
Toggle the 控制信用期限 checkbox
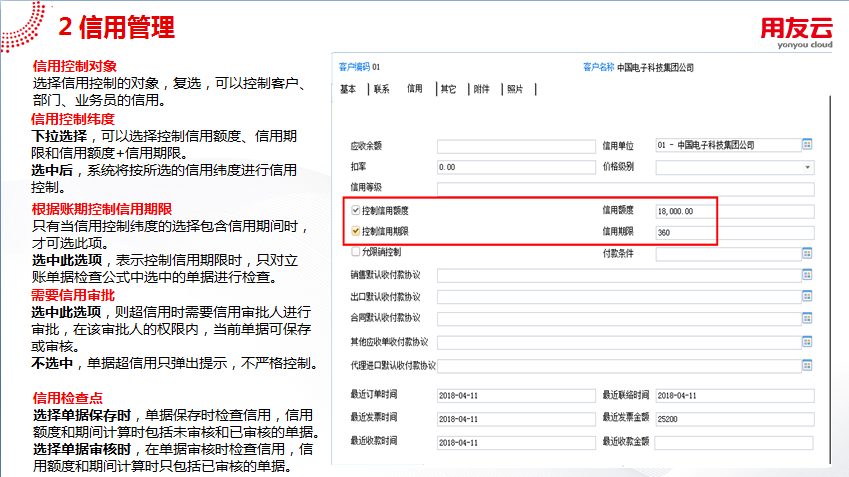[356, 231]
